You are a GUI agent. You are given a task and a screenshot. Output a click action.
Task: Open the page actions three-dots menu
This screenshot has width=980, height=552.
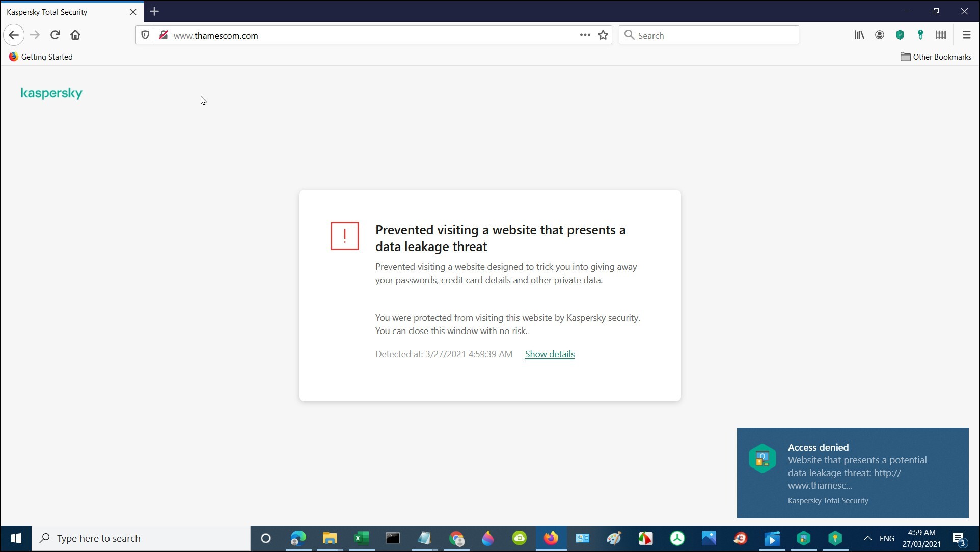tap(585, 35)
